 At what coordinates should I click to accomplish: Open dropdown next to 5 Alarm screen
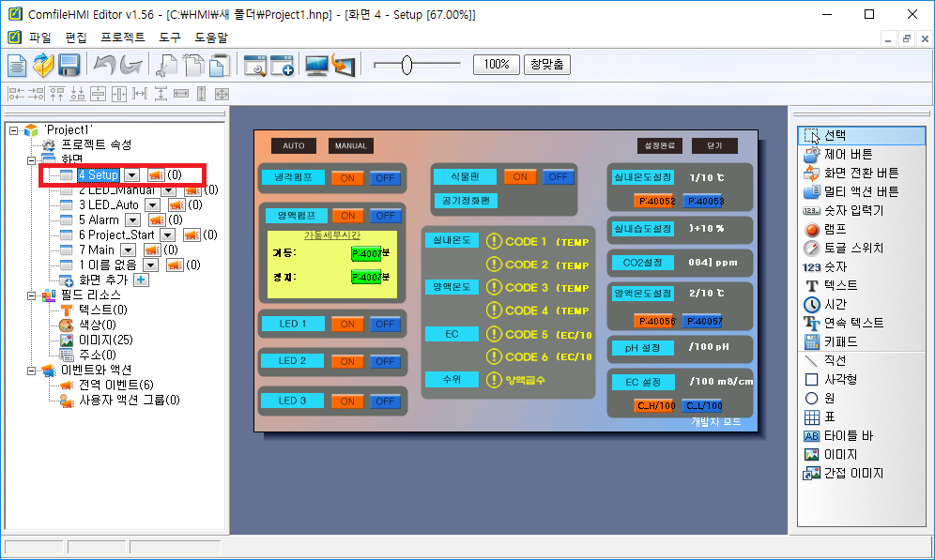132,219
